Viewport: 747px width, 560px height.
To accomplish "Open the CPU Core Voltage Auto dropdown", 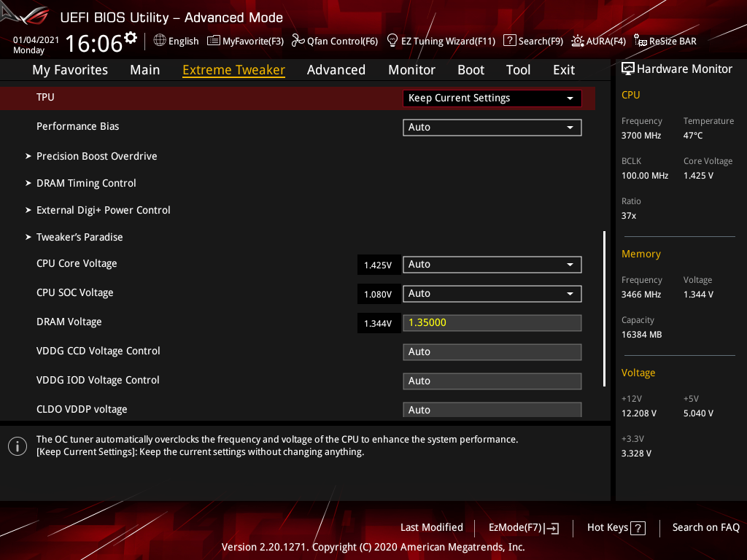I will coord(492,264).
